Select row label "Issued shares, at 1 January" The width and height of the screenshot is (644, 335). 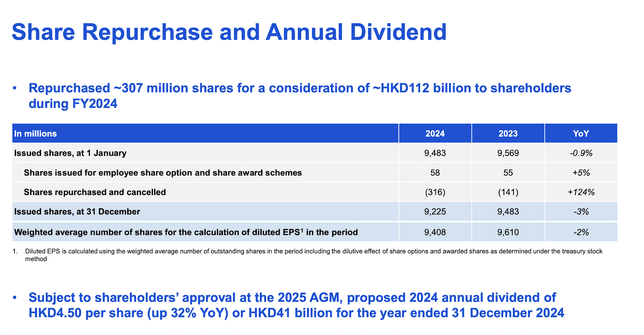click(x=70, y=153)
